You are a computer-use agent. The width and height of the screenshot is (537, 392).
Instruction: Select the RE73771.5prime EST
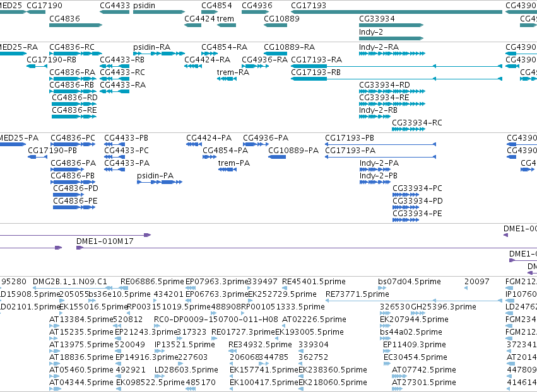pos(414,301)
